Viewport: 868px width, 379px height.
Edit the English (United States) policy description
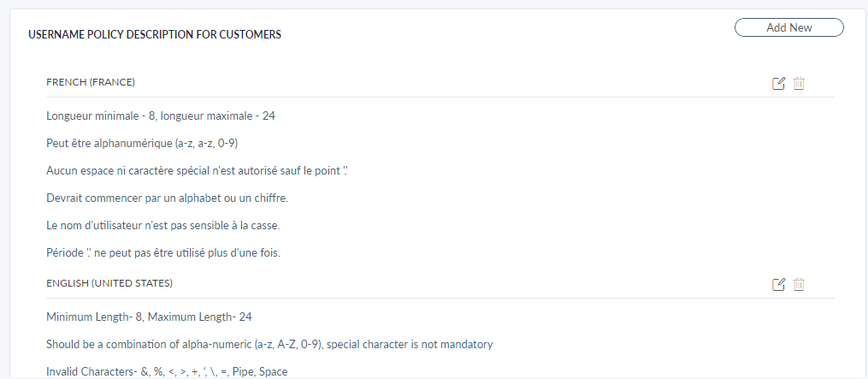tap(778, 284)
